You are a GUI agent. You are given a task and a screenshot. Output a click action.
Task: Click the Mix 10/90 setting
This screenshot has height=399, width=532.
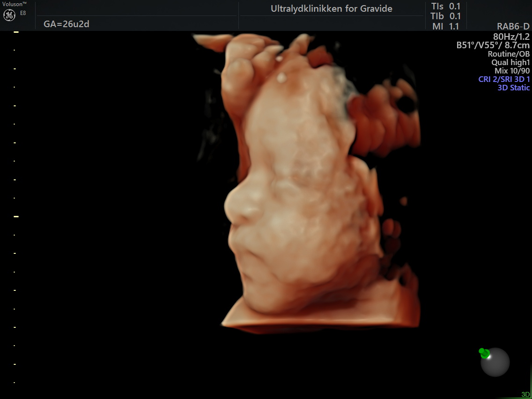pos(512,71)
